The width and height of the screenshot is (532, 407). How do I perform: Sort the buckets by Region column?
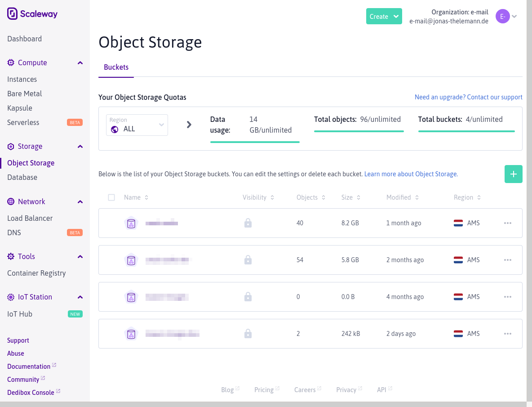(467, 197)
